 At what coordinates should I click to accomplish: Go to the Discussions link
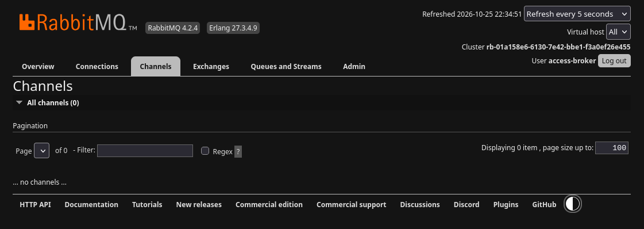pos(420,204)
